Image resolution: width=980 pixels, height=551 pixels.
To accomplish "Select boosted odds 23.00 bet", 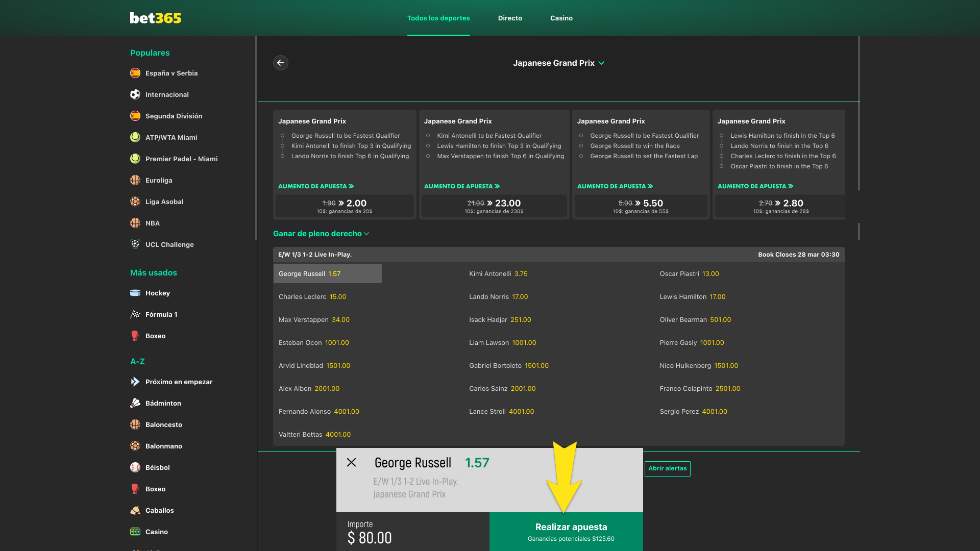I will (x=494, y=206).
